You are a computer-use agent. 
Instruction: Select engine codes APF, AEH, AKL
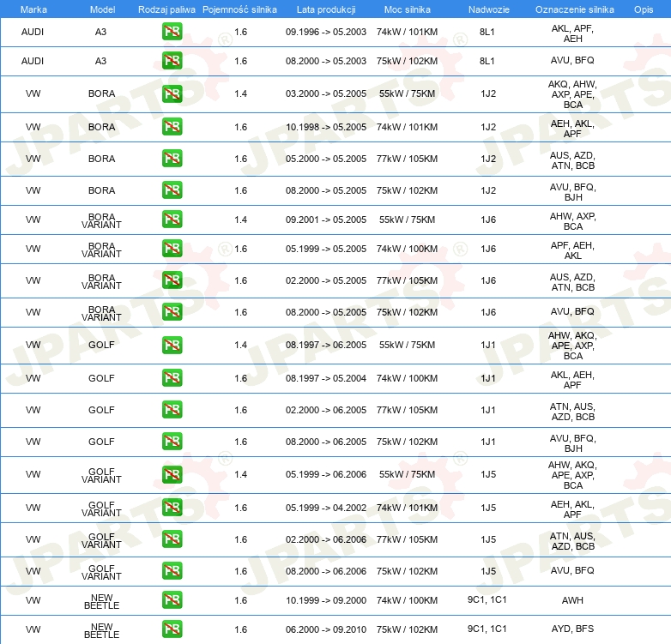click(572, 250)
